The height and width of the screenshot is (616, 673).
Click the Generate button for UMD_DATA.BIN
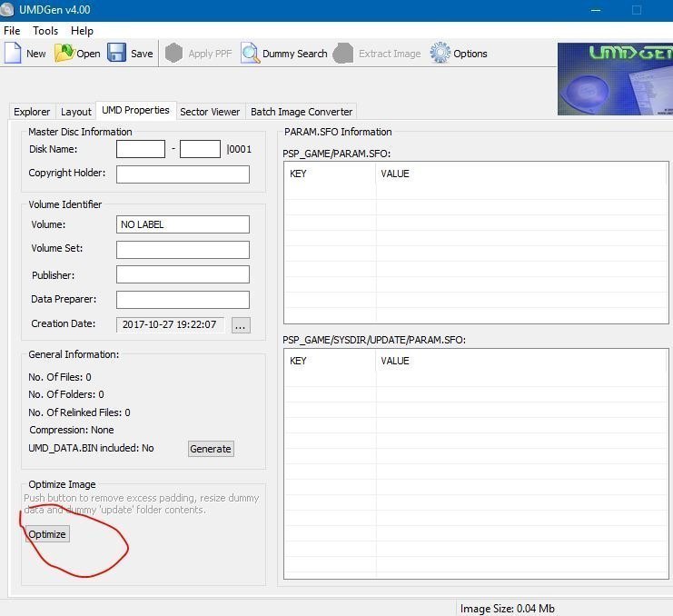tap(211, 449)
